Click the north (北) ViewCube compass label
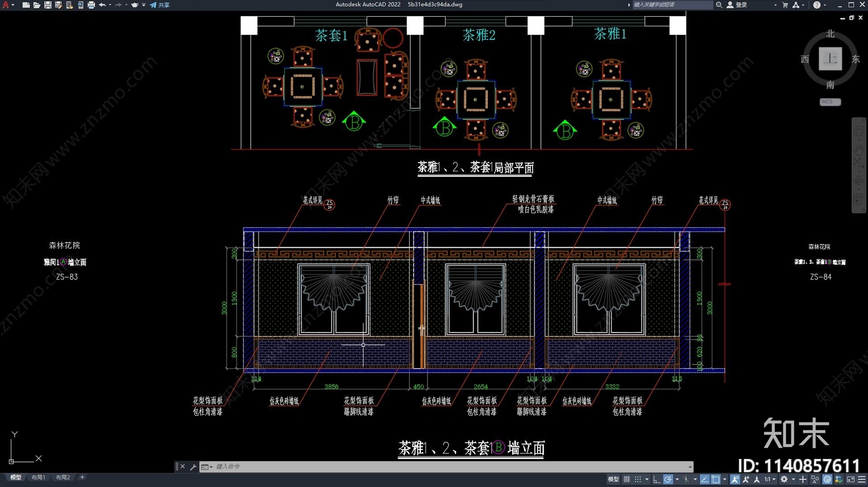The width and height of the screenshot is (868, 487). pyautogui.click(x=831, y=34)
